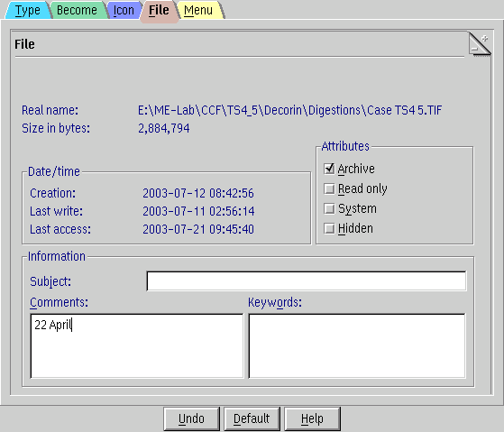Tick the System attribute checkbox
Viewport: 504px width, 432px height.
[x=329, y=208]
